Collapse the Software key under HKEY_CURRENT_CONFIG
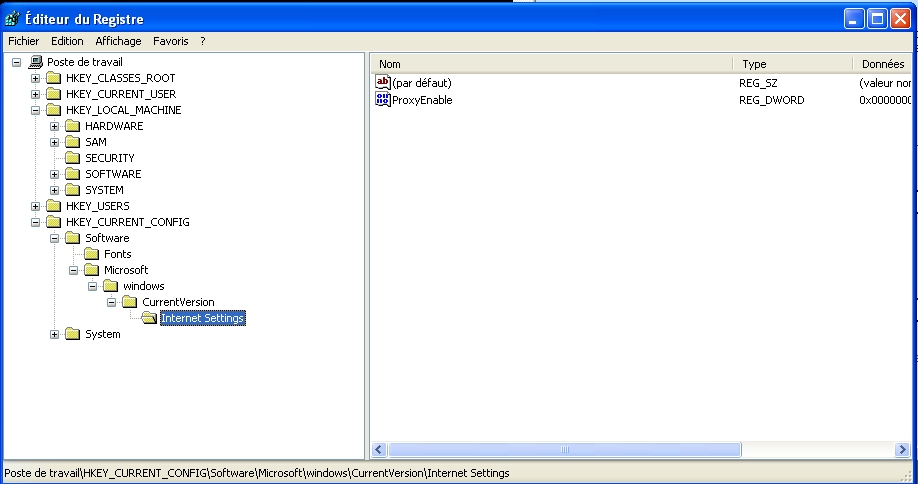918x484 pixels. point(54,238)
